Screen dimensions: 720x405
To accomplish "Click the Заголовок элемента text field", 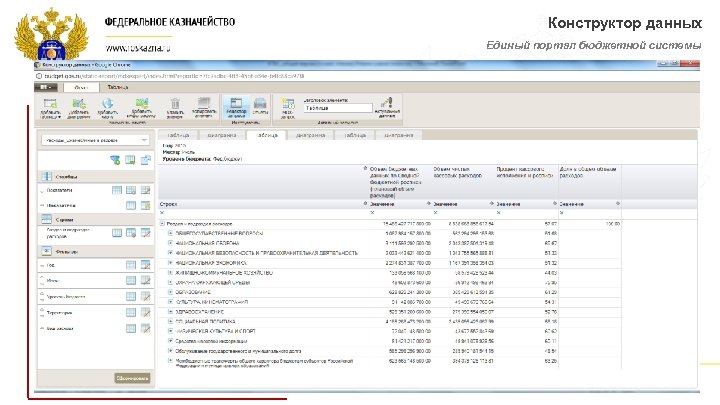I will 338,108.
